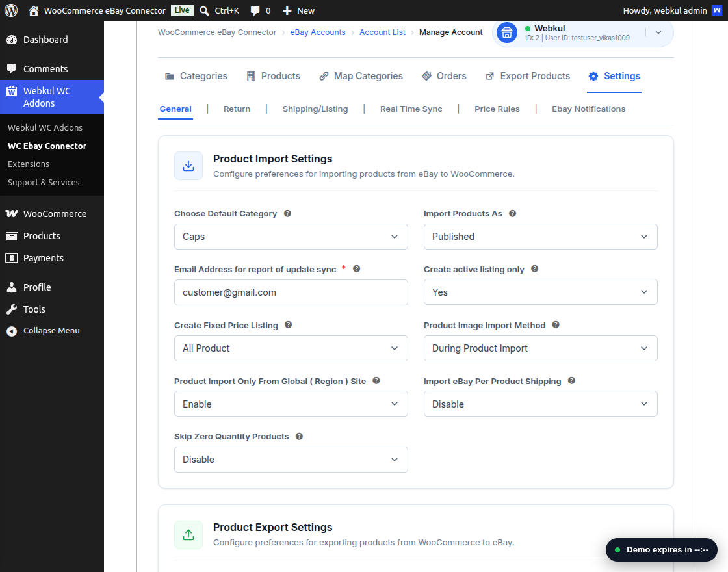
Task: Show help for Choose Default Category
Action: tap(287, 214)
